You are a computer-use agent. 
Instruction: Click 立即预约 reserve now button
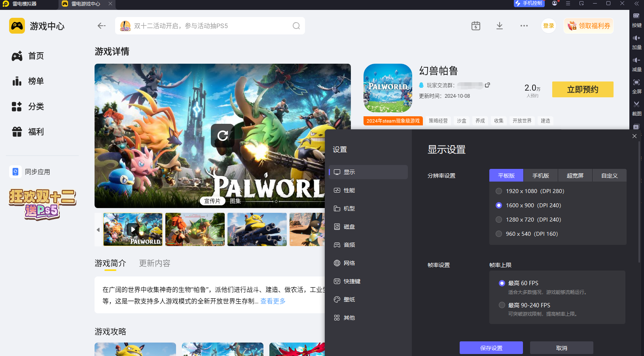583,89
